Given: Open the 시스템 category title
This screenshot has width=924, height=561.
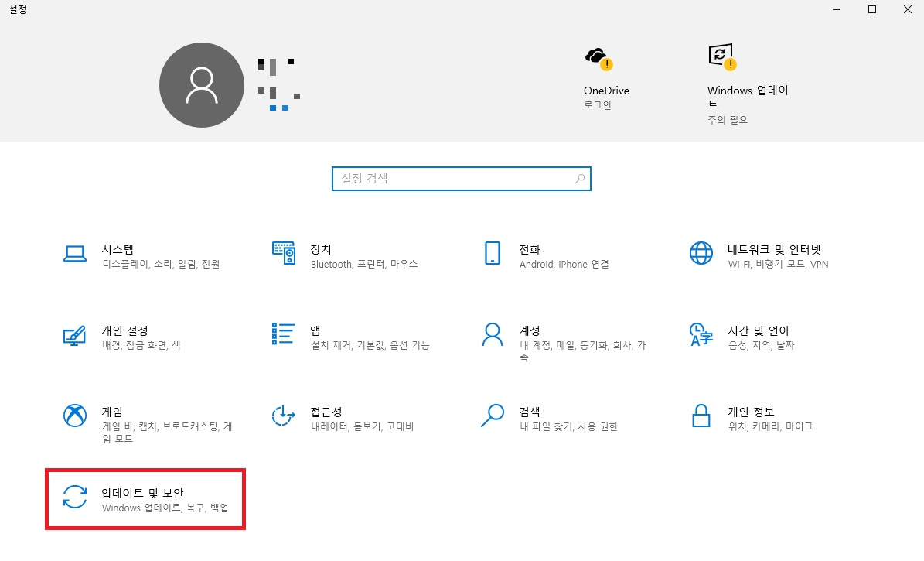Looking at the screenshot, I should point(118,249).
